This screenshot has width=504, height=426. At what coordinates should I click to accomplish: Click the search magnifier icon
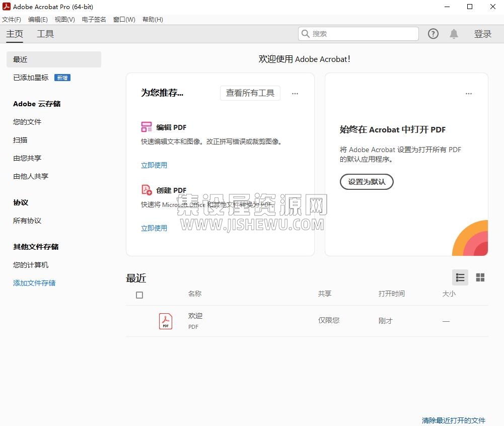click(x=305, y=34)
